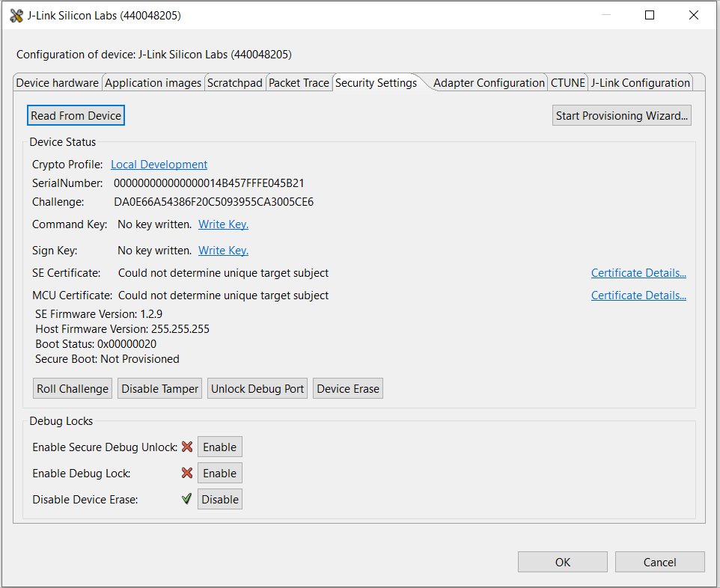
Task: Write Key for the Command Key
Action: tap(223, 224)
